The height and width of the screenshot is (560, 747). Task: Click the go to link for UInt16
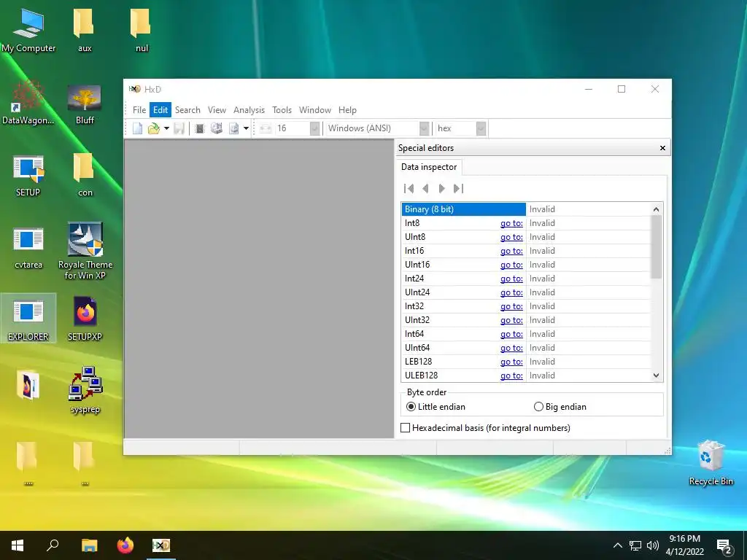pyautogui.click(x=511, y=265)
